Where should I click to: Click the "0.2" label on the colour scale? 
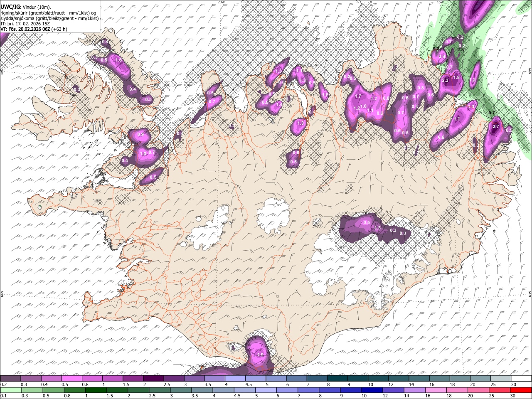pyautogui.click(x=3, y=384)
